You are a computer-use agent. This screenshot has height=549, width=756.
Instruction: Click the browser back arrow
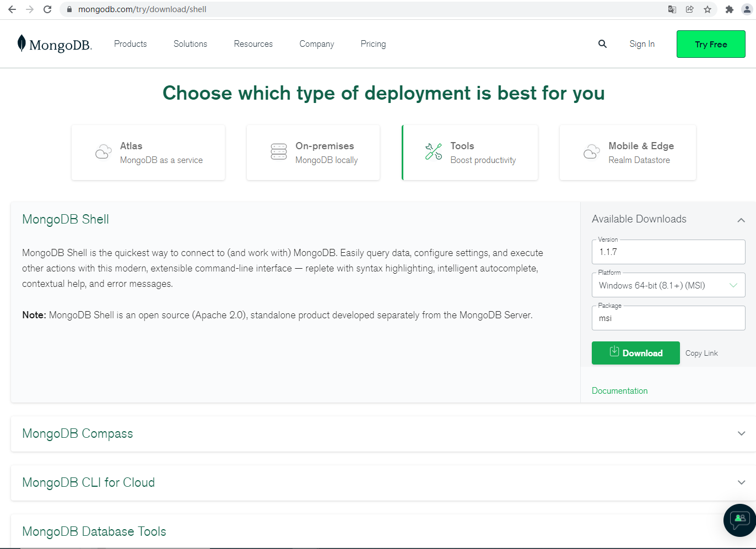click(x=12, y=9)
